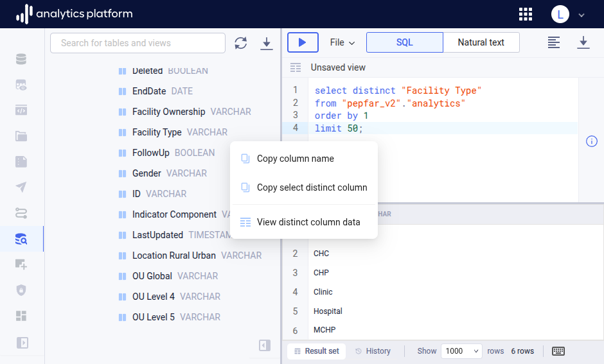Click the Unsaved view table icon

coord(296,67)
